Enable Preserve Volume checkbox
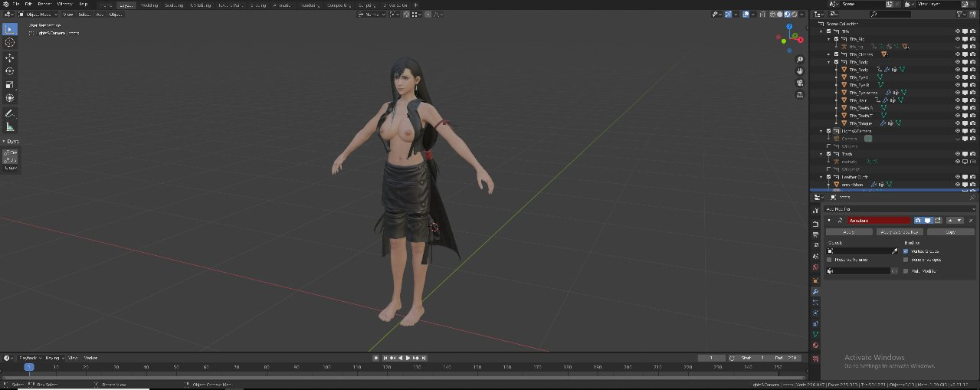Viewport: 980px width, 390px height. 829,260
